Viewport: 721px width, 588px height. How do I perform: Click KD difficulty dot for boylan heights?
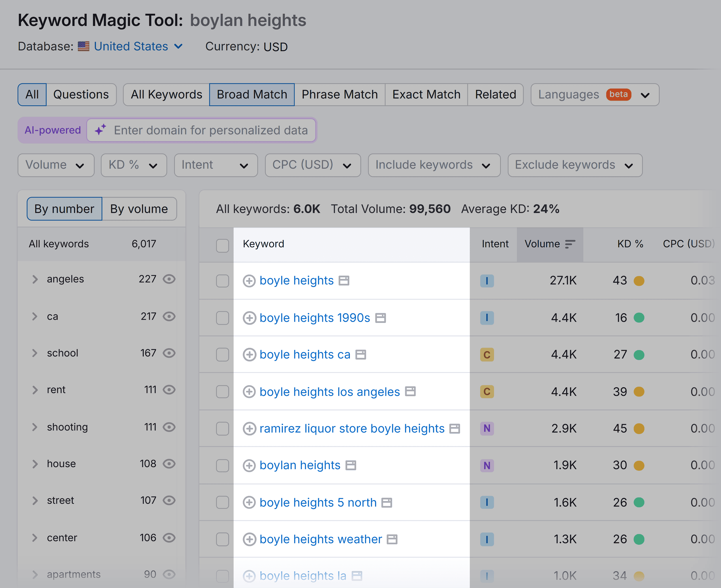[x=639, y=465]
